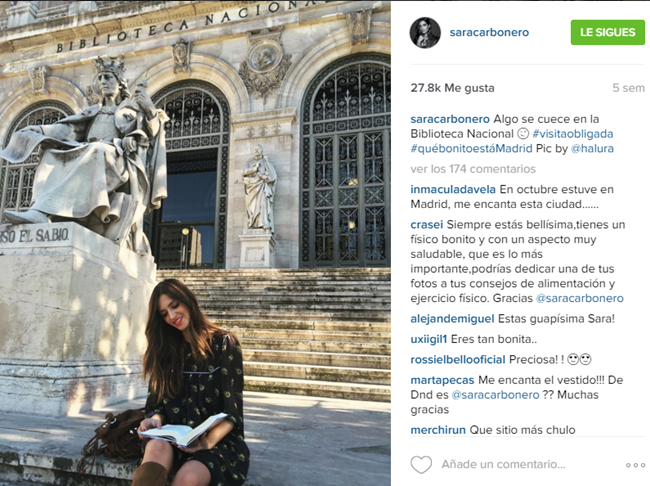This screenshot has height=486, width=650.
Task: Click the heart like icon
Action: coord(421,464)
